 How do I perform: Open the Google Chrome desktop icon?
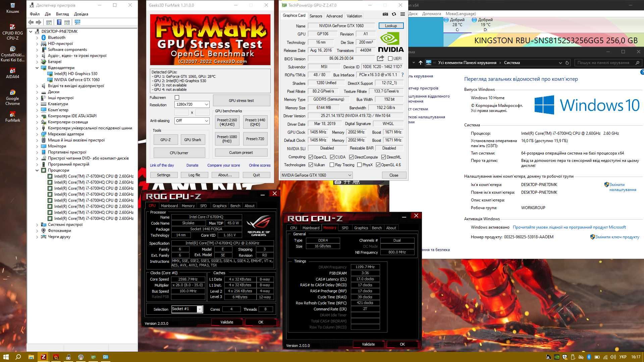point(12,98)
